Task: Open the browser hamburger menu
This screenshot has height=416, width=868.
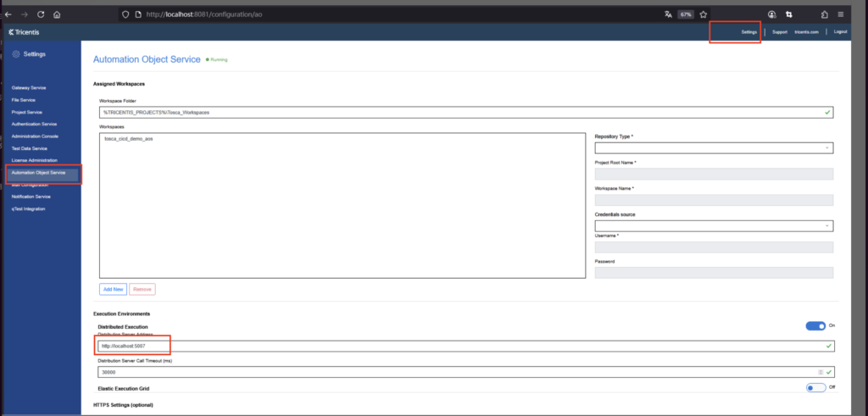Action: [841, 14]
